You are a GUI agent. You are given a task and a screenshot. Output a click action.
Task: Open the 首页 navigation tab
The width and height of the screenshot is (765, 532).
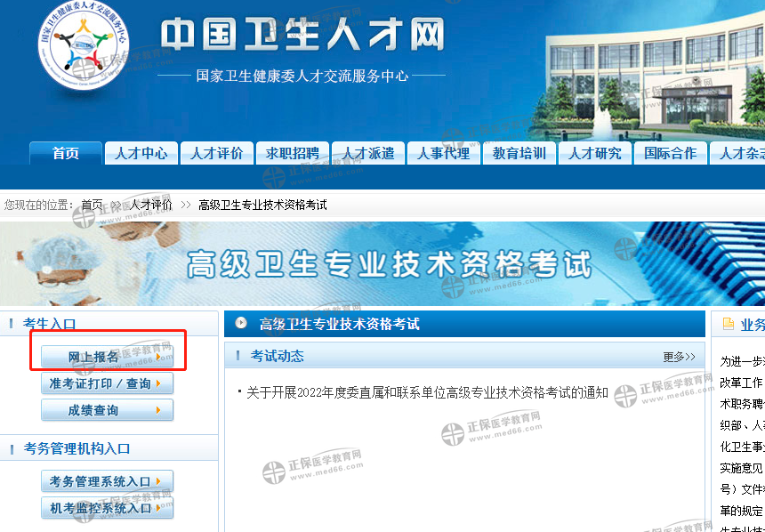click(65, 153)
